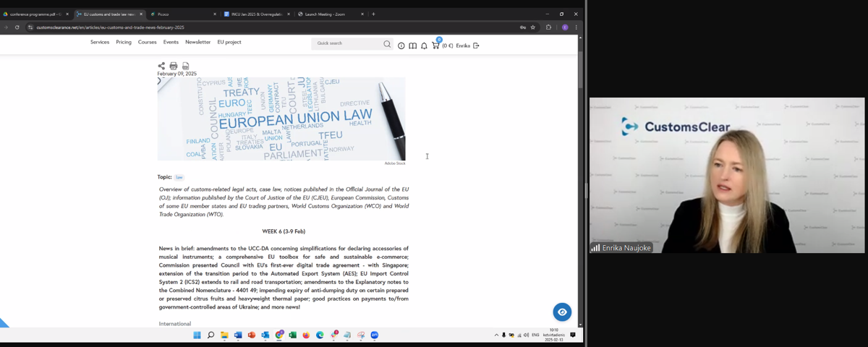Open the browser extensions puzzle icon
Screen dimensions: 868x347
[548, 27]
